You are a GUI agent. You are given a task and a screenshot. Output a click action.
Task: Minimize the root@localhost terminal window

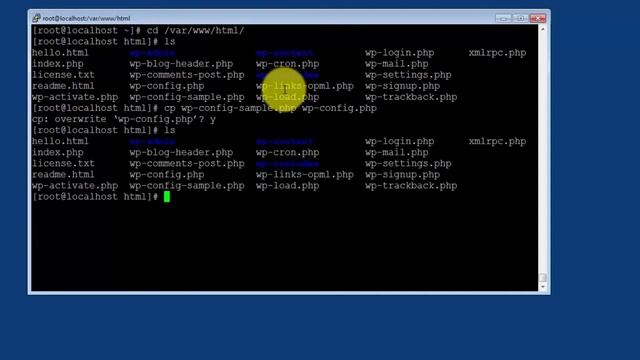tap(503, 18)
